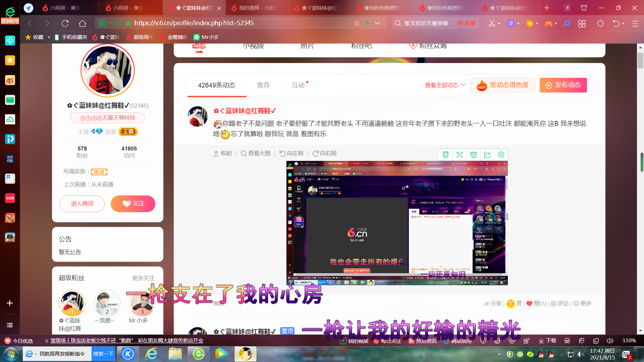Click the star favorites icon in the sidebar
The image size is (644, 362).
(x=10, y=60)
